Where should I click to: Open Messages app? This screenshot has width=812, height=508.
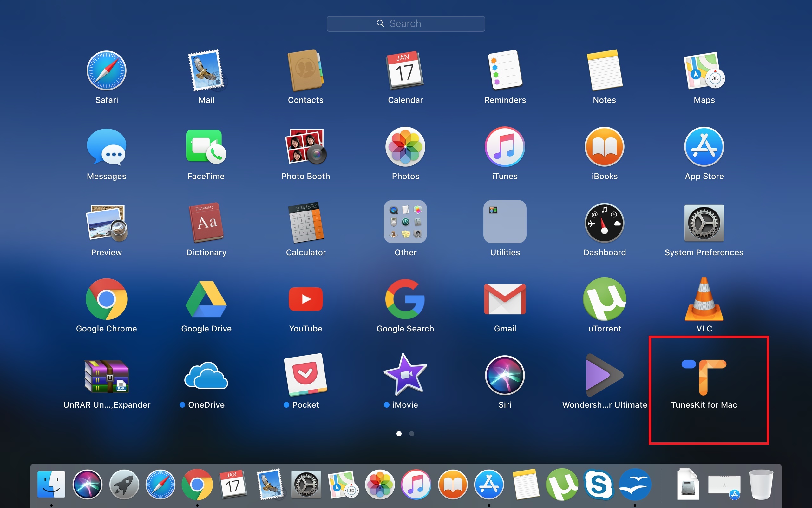[106, 147]
